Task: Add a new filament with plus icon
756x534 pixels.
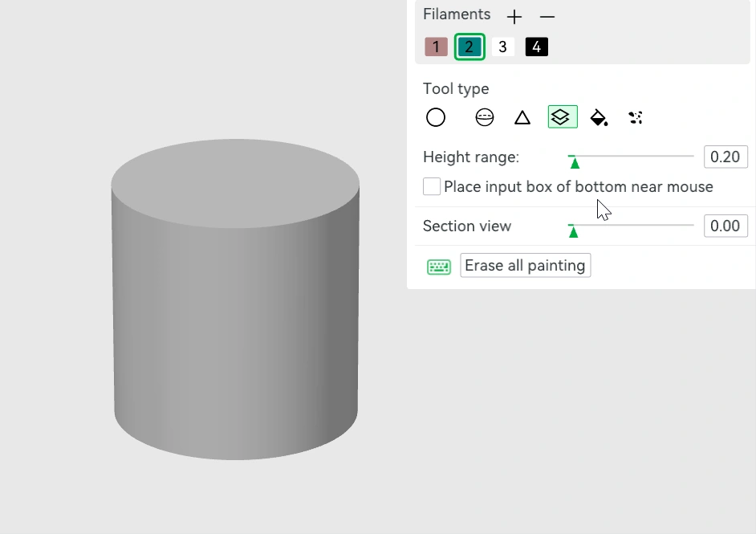Action: click(x=514, y=17)
